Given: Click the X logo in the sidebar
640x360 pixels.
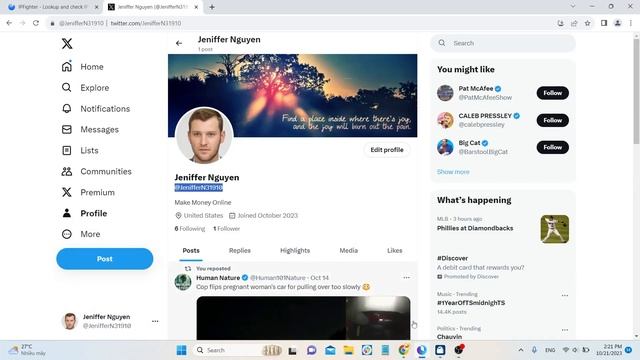Looking at the screenshot, I should [x=67, y=44].
